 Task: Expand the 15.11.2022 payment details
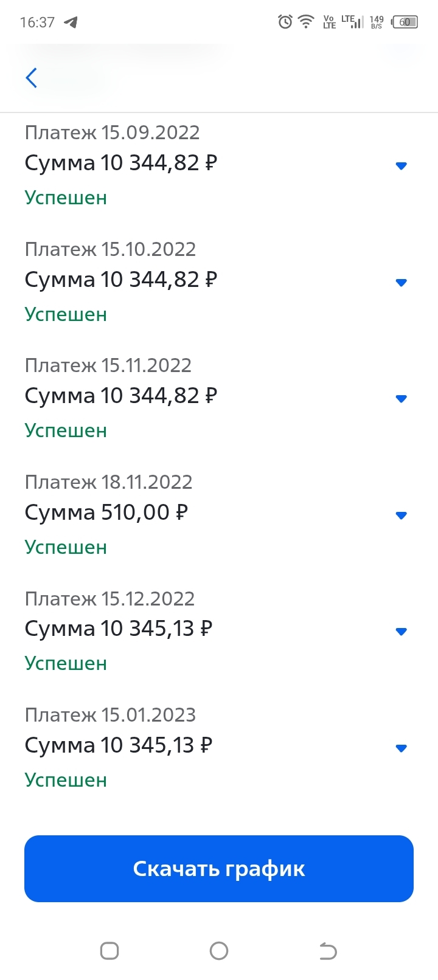(x=401, y=399)
